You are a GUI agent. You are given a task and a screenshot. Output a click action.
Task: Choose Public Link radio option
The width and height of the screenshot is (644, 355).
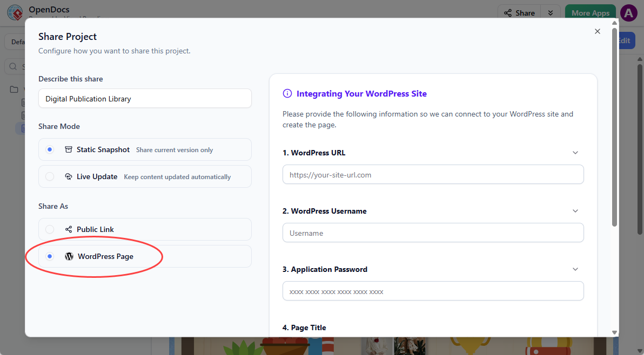50,229
